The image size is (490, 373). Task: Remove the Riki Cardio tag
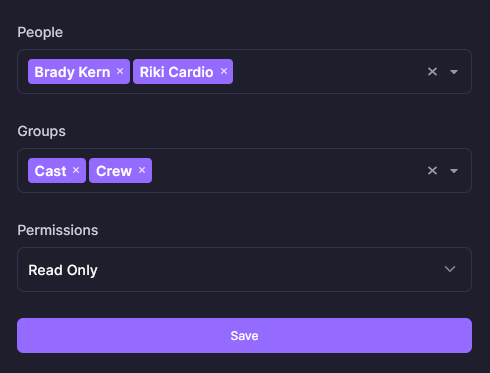click(224, 71)
